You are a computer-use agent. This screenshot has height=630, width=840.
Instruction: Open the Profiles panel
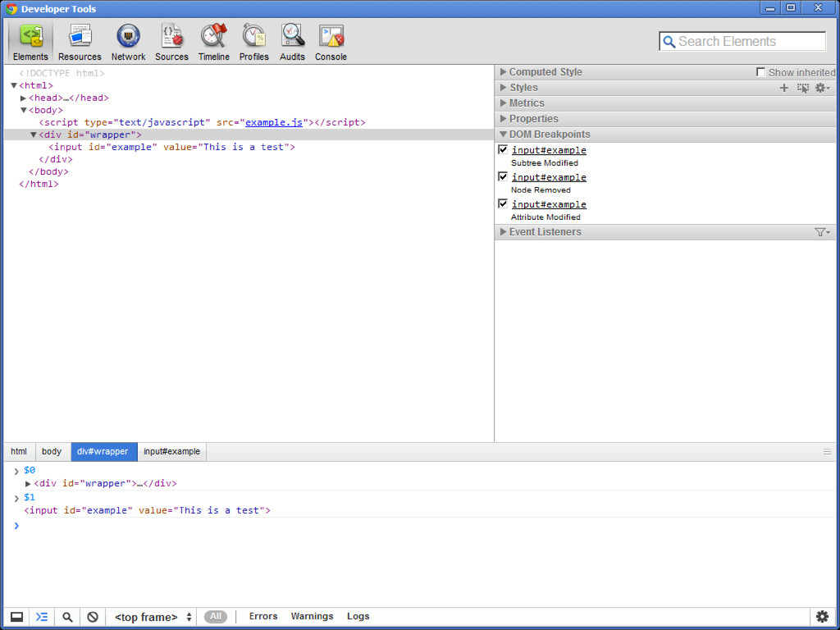pyautogui.click(x=254, y=43)
